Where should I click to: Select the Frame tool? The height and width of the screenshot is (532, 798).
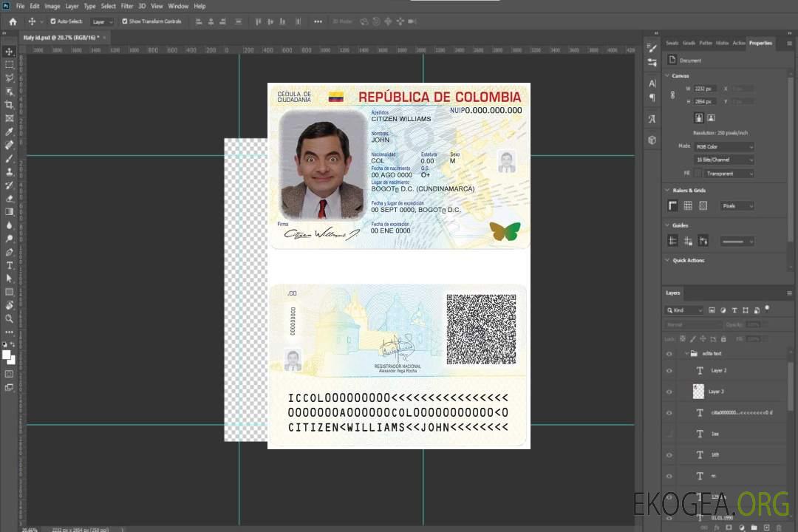pos(9,118)
